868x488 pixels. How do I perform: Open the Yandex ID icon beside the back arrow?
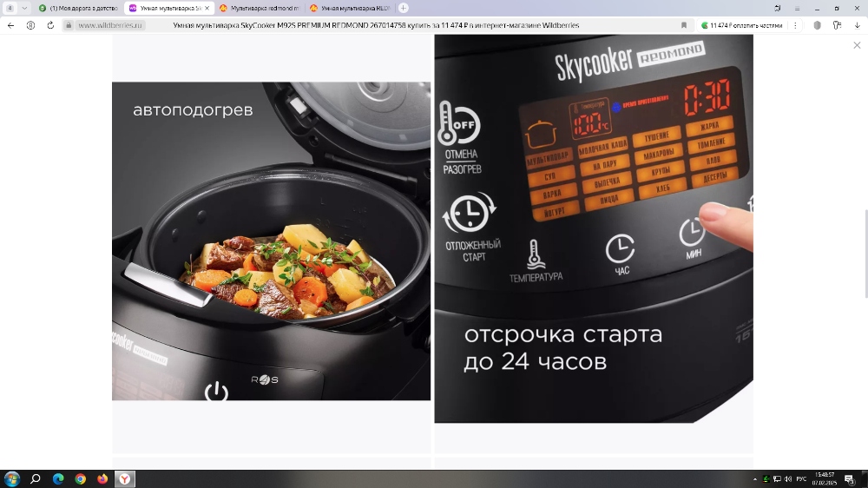point(30,25)
